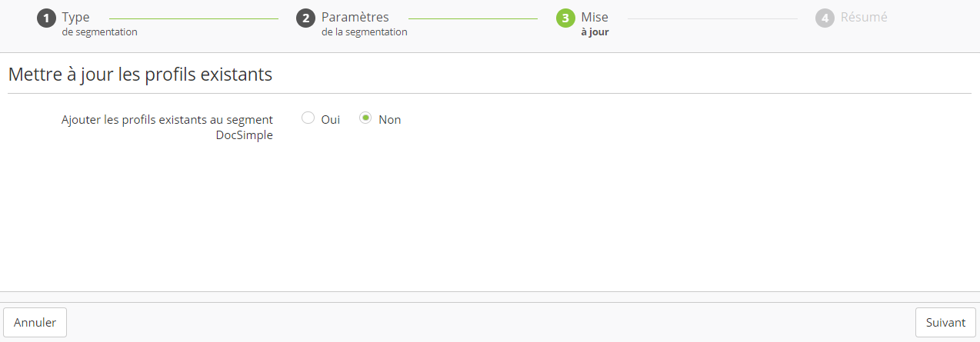Click the greyed-out step 4 circle
This screenshot has height=342, width=980.
pyautogui.click(x=825, y=18)
